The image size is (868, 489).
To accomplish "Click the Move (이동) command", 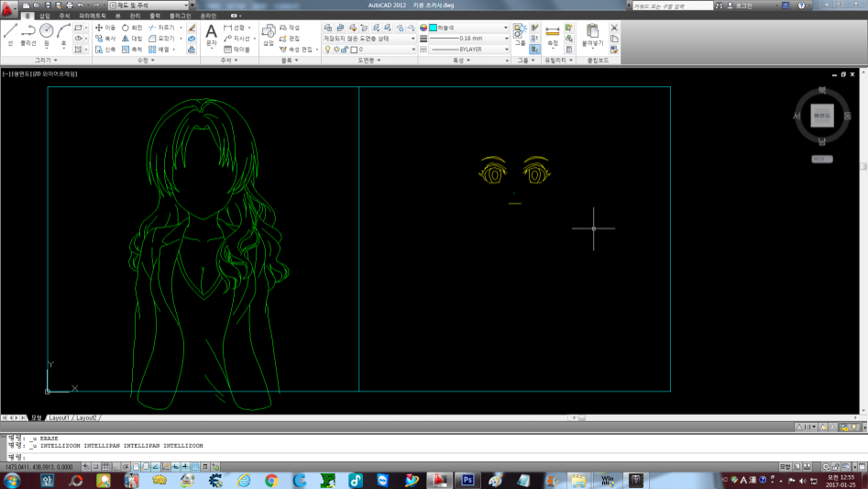I will [105, 28].
